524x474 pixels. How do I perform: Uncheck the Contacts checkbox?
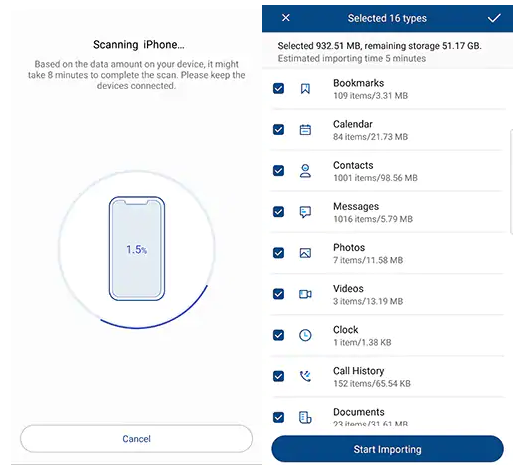pyautogui.click(x=278, y=171)
